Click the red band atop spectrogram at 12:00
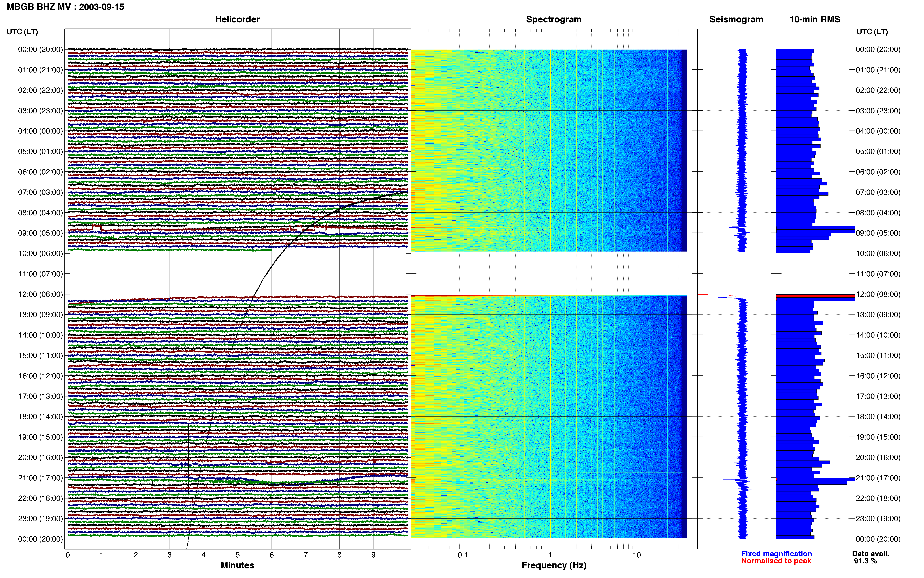 pos(549,296)
